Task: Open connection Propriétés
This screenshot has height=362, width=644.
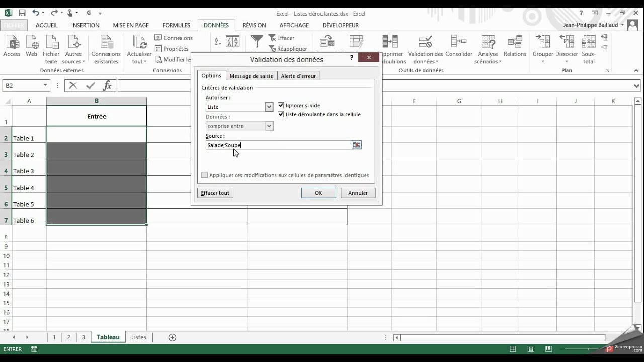Action: [x=171, y=49]
